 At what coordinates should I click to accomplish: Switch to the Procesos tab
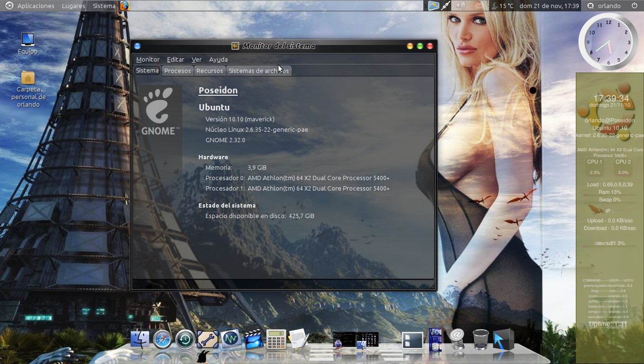click(x=178, y=71)
